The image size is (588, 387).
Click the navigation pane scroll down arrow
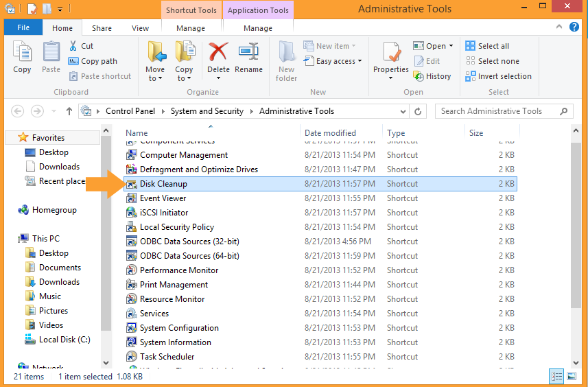(x=106, y=362)
